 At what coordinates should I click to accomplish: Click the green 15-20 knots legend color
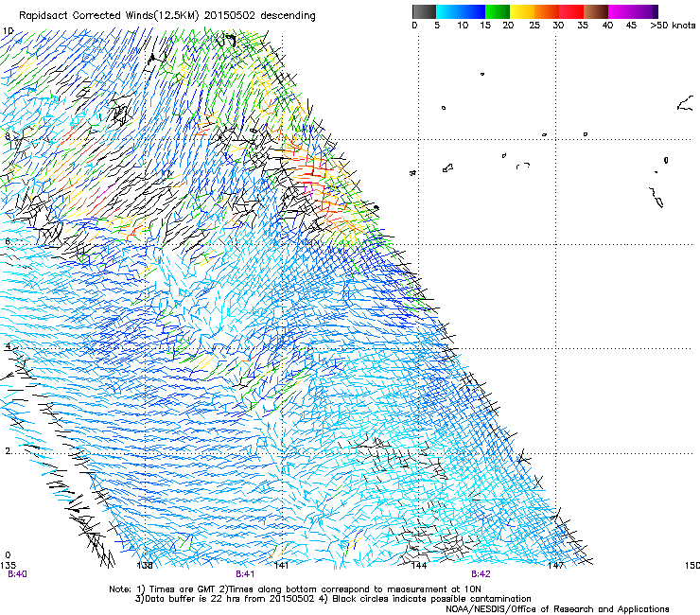pos(498,11)
